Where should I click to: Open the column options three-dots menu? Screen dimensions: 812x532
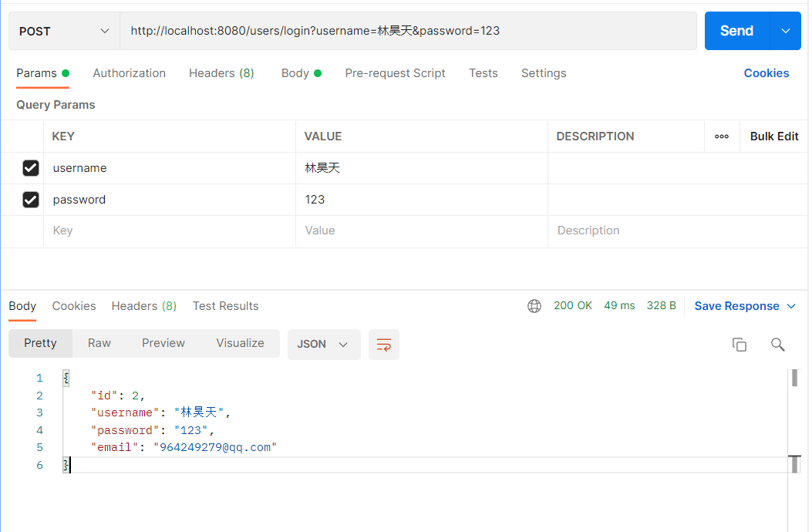coord(721,136)
